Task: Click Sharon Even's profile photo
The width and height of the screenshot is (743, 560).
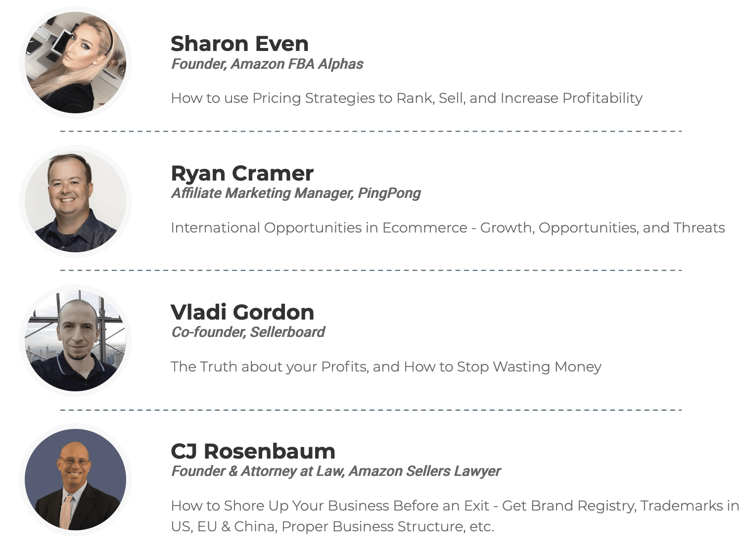Action: [x=75, y=63]
